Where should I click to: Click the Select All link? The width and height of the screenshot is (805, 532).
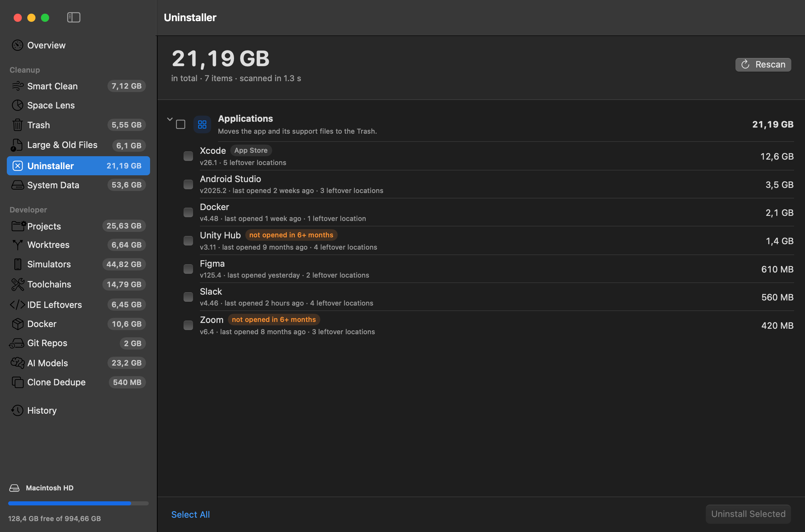(x=190, y=514)
